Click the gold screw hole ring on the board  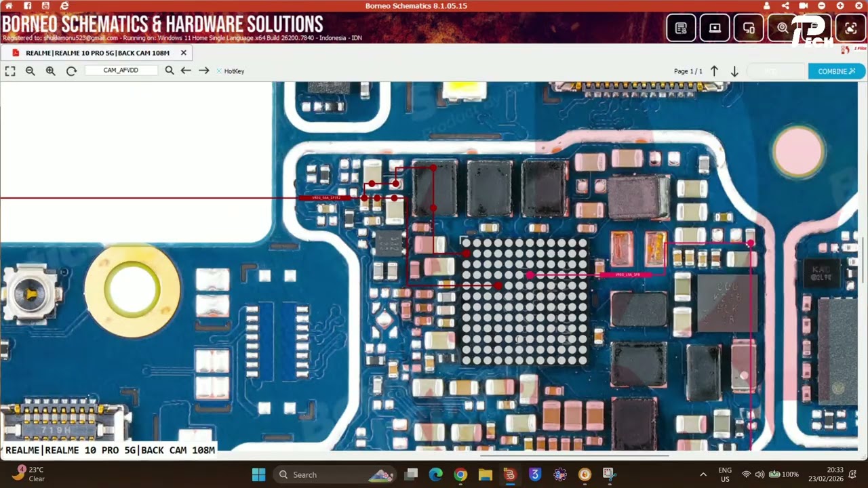[x=132, y=291]
